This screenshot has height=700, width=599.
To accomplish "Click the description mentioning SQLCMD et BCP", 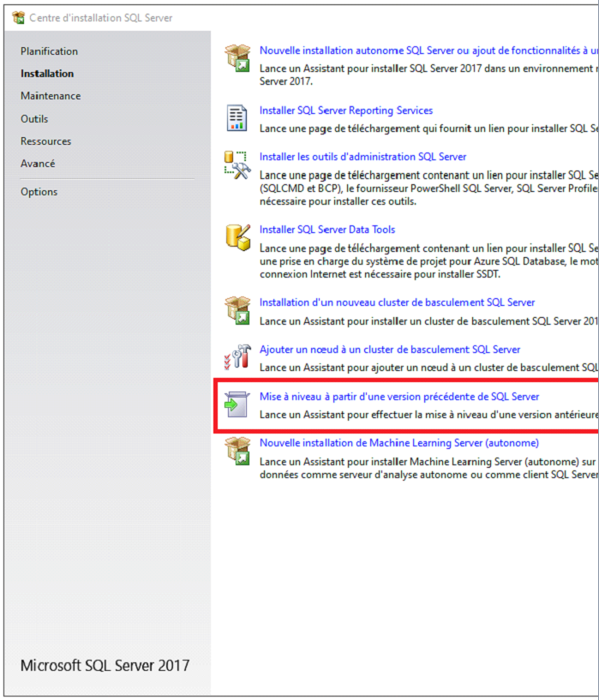I will (428, 188).
